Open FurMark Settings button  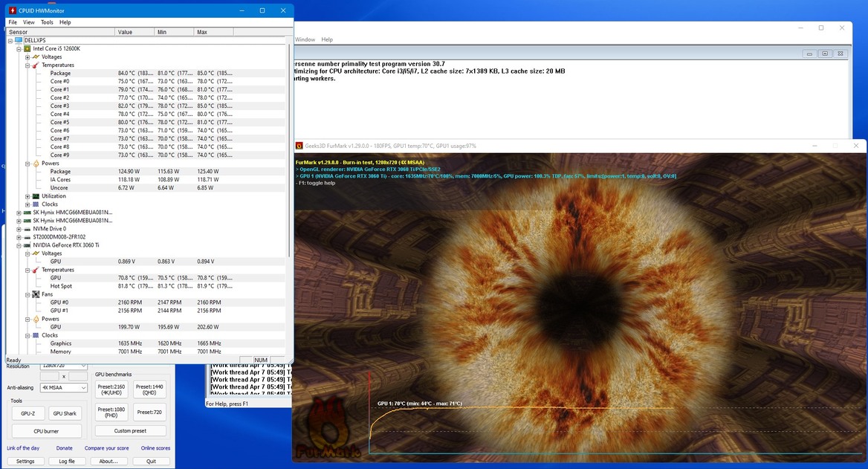25,461
